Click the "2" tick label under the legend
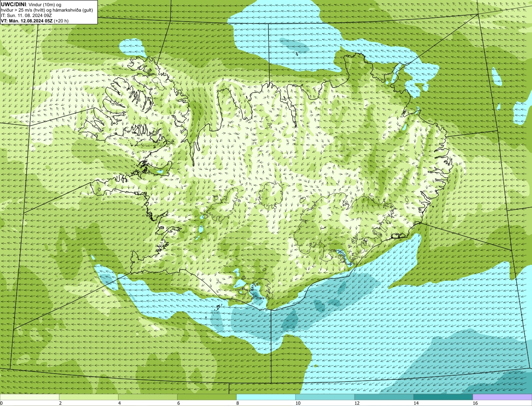The width and height of the screenshot is (532, 406). [60, 403]
